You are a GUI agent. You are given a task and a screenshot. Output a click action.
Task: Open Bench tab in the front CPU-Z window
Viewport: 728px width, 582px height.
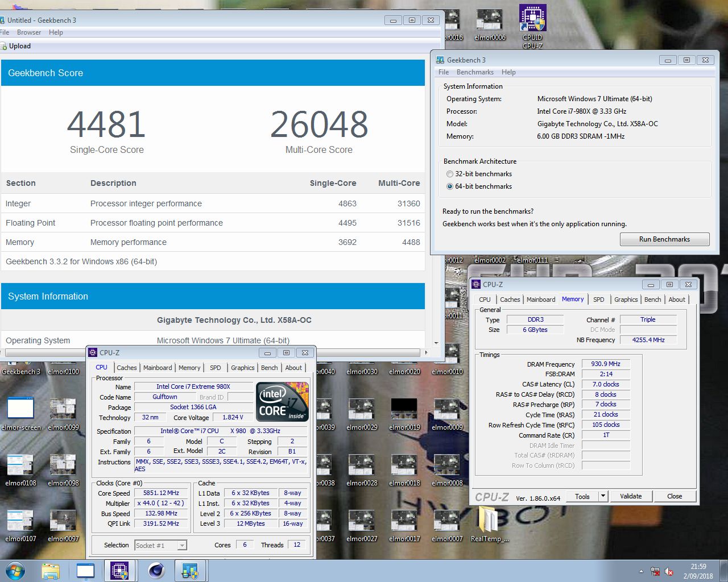click(x=270, y=368)
